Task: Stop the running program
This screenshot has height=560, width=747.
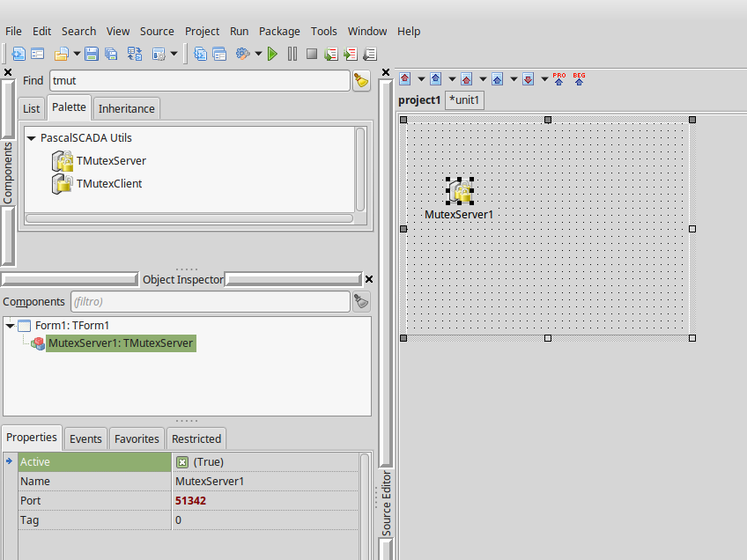Action: [x=311, y=54]
